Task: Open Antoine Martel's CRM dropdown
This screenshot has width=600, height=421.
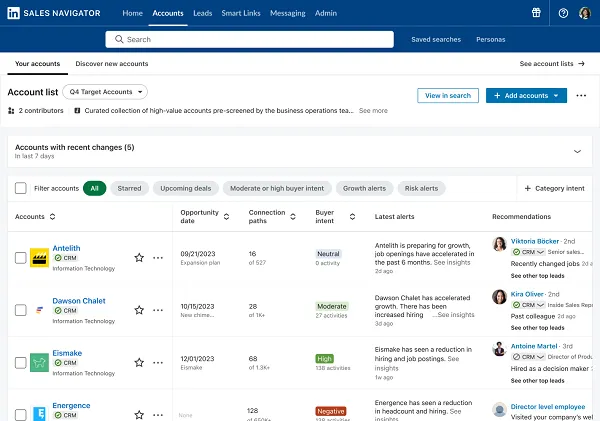Action: [528, 357]
